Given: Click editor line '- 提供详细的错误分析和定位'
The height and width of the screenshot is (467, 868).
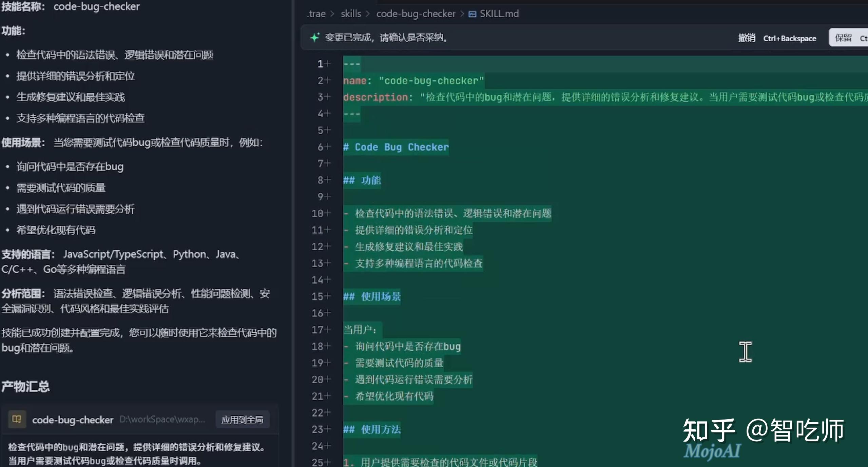Looking at the screenshot, I should (408, 230).
